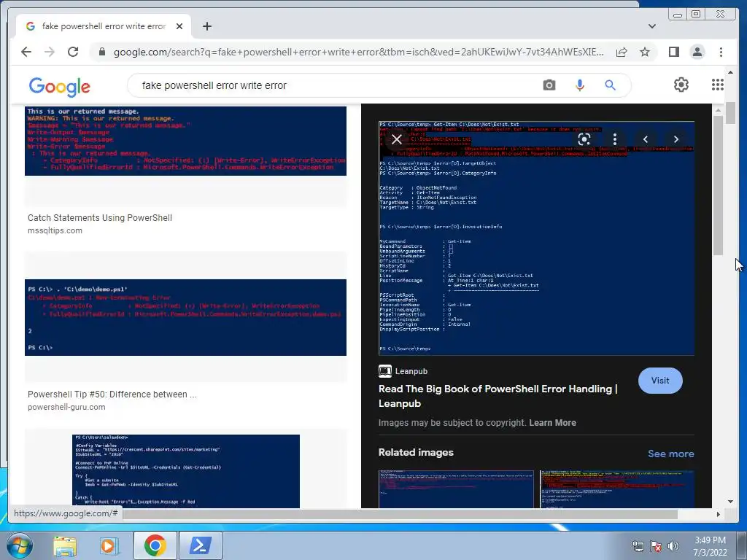The image size is (747, 560).
Task: Open the Chrome side panel
Action: [673, 52]
